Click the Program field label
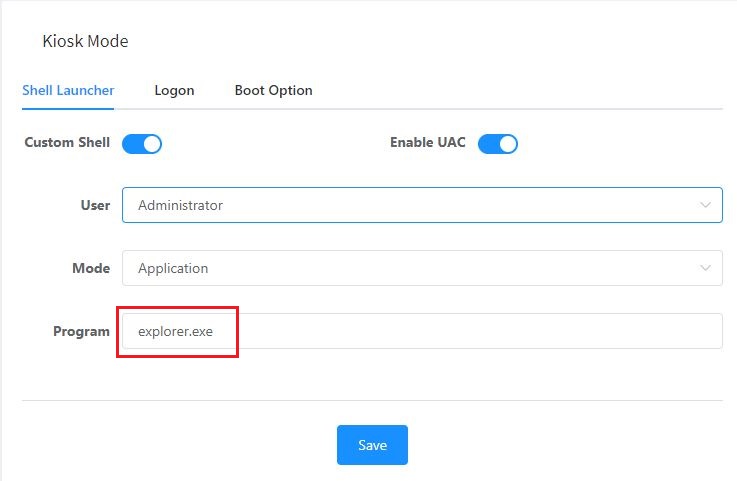Image resolution: width=737 pixels, height=481 pixels. (81, 331)
